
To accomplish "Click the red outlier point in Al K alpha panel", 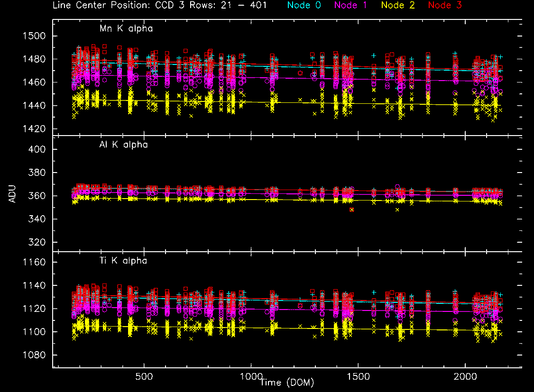I will point(351,210).
